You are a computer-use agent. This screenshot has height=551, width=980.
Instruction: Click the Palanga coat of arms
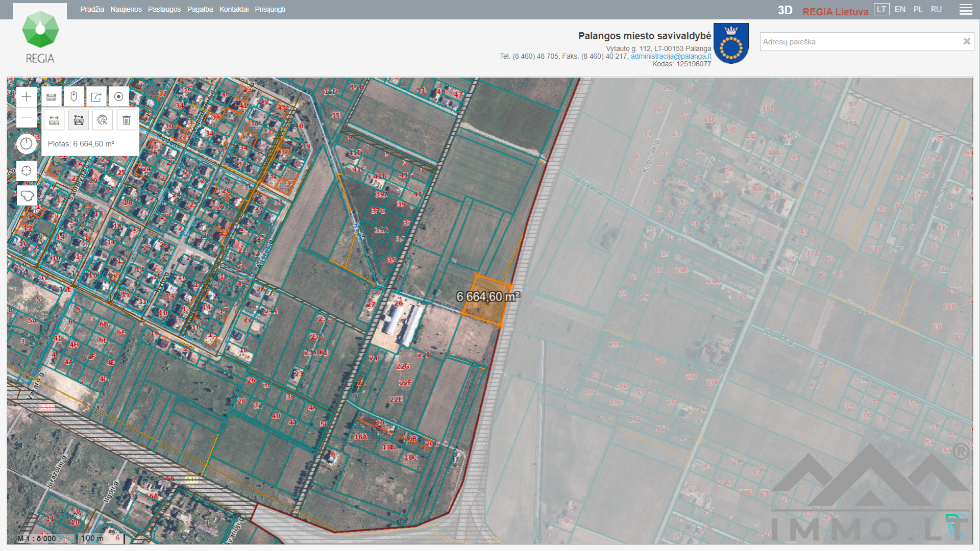click(731, 43)
